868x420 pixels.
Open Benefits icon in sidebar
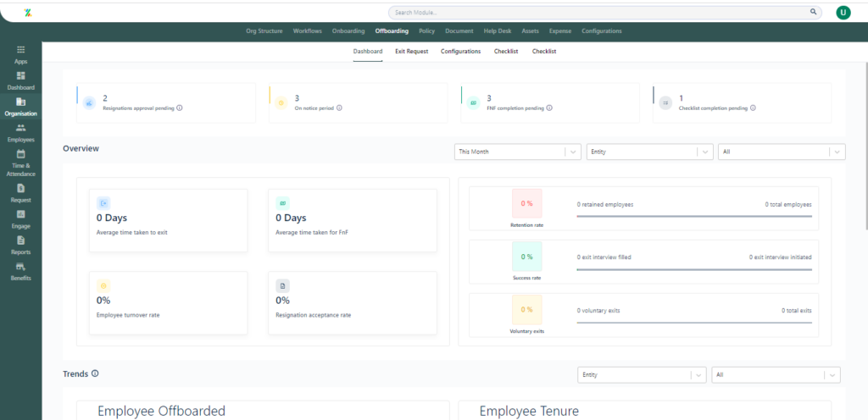tap(20, 267)
